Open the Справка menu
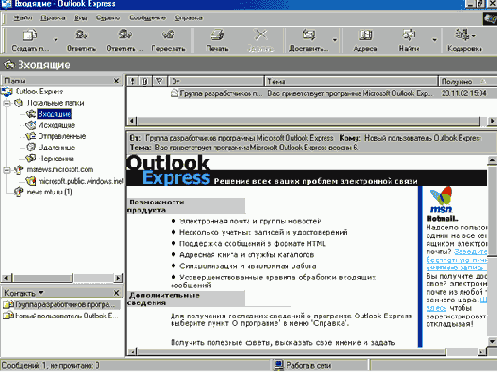This screenshot has width=497, height=372. [189, 18]
